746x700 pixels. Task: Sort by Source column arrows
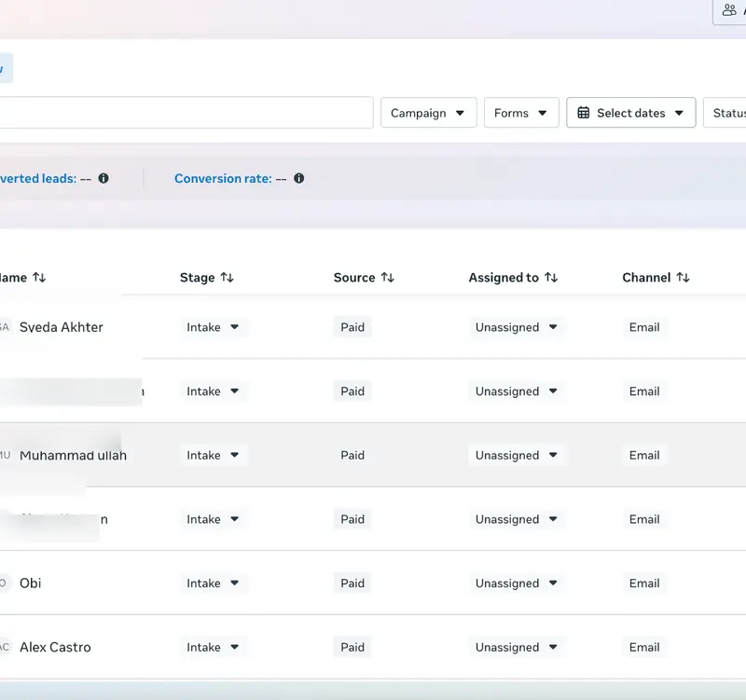coord(388,277)
